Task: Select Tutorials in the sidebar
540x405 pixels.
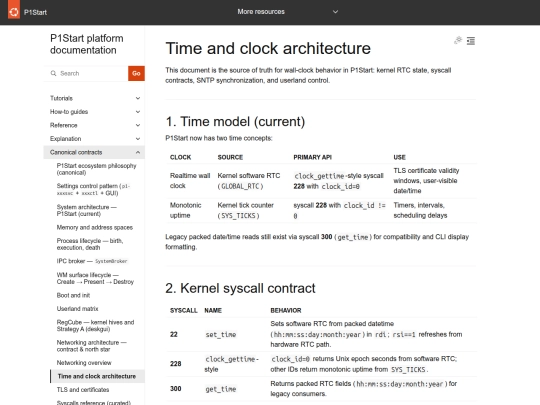Action: coord(61,98)
